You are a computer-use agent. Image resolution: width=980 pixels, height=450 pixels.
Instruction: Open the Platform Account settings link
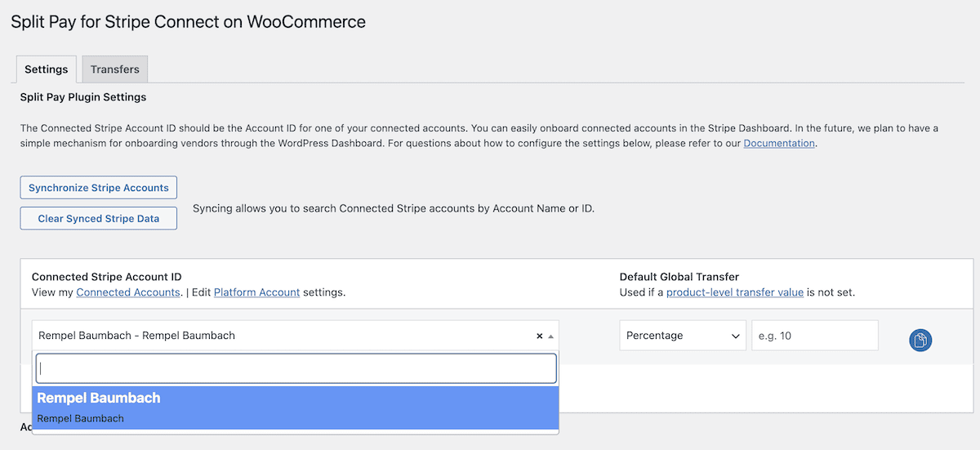coord(256,292)
